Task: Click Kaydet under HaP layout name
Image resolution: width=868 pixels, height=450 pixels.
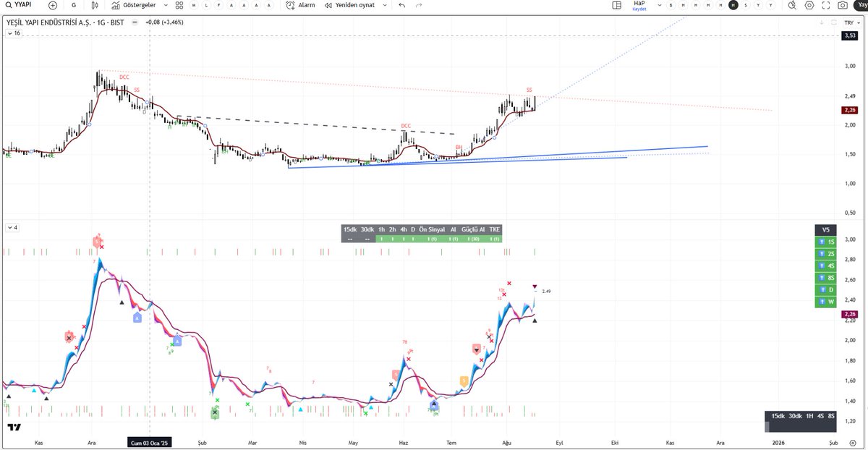Action: point(639,9)
